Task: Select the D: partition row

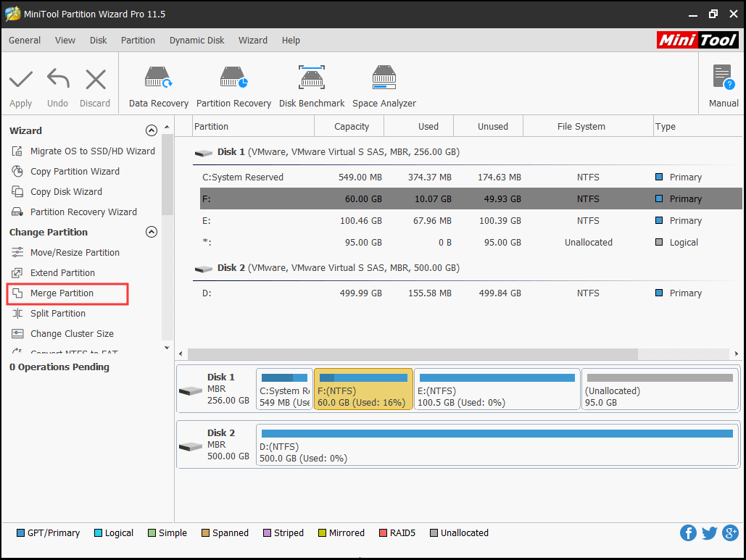Action: (x=471, y=293)
